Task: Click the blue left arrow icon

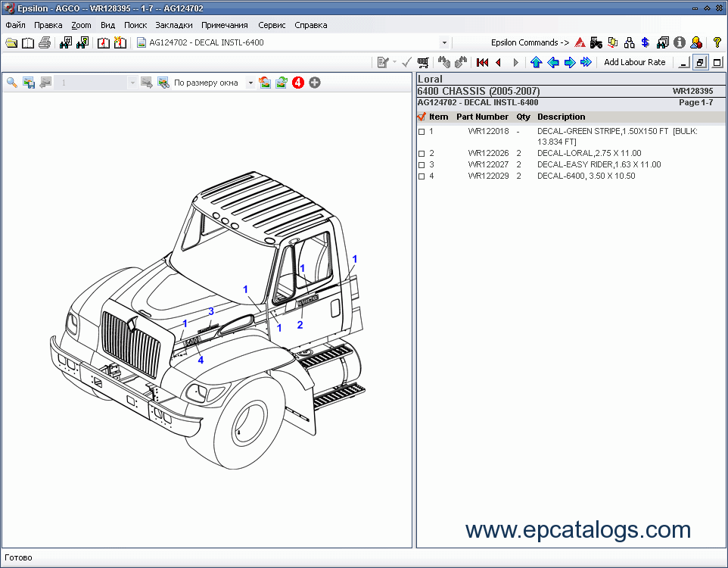Action: pos(553,62)
